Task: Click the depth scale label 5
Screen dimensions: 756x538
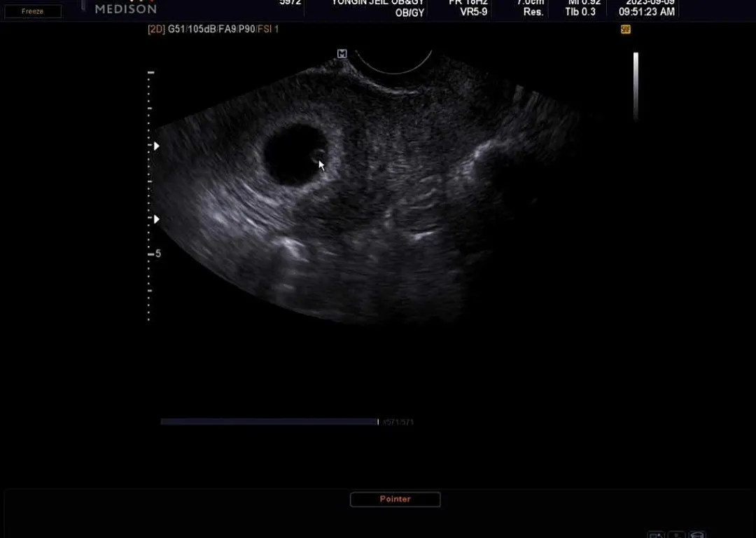Action: 158,254
